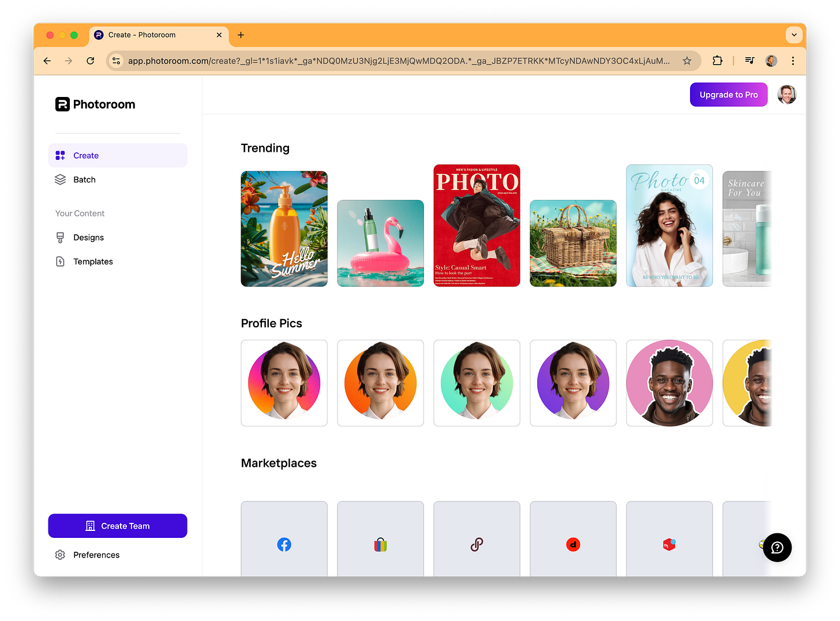The height and width of the screenshot is (621, 840).
Task: Click the Marketplaces section heading
Action: click(x=279, y=463)
